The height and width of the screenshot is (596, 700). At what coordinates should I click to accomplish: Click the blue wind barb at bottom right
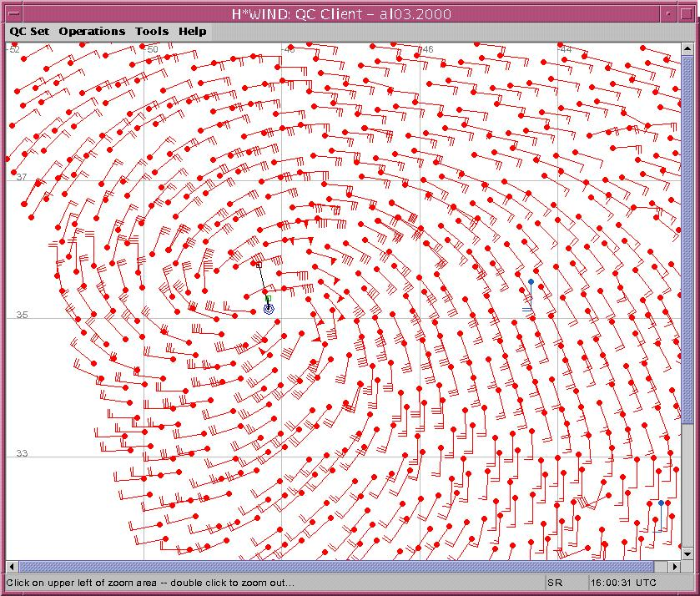pos(661,503)
